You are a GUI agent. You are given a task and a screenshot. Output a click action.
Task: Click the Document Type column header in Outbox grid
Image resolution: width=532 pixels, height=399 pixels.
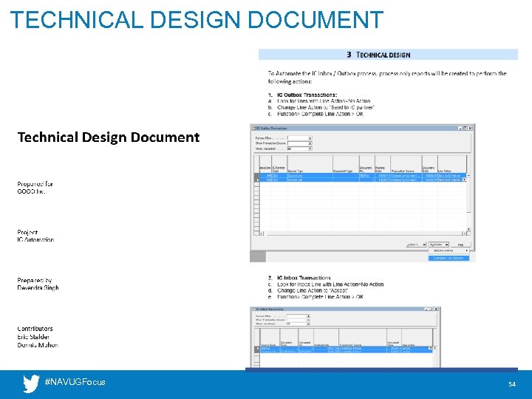[346, 165]
